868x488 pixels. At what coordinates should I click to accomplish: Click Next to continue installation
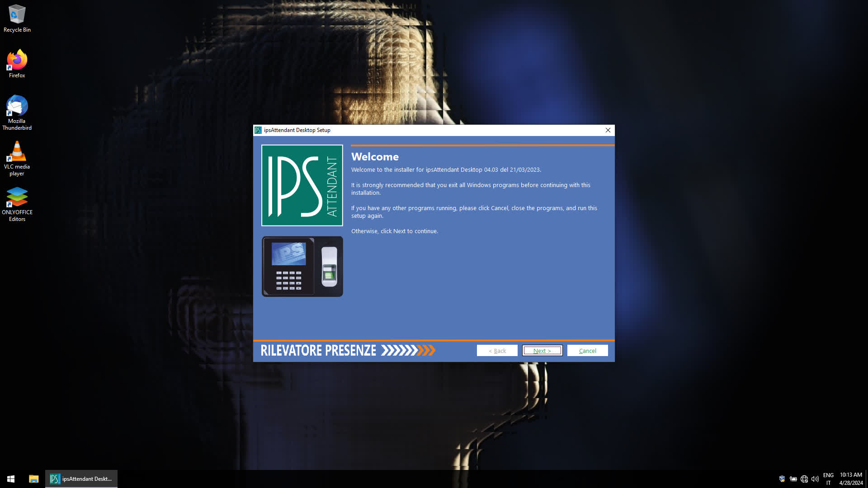click(x=542, y=350)
